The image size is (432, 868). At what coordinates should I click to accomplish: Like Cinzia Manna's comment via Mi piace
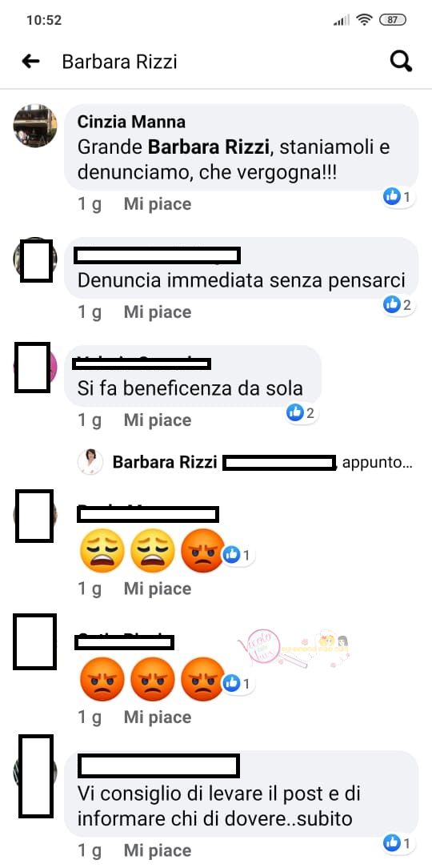click(x=157, y=204)
